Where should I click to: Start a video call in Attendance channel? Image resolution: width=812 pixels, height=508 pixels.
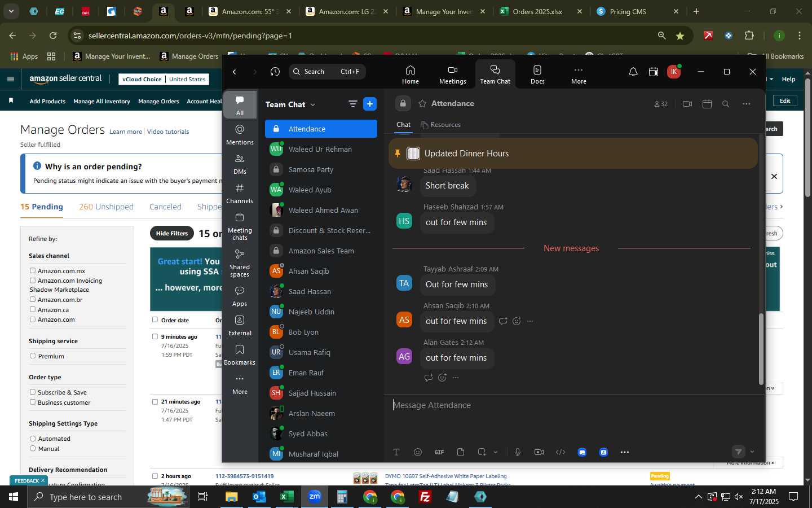687,104
